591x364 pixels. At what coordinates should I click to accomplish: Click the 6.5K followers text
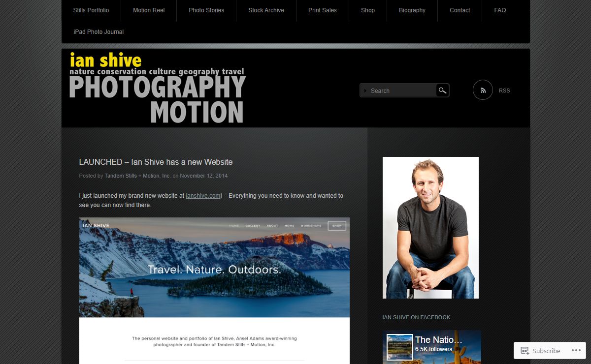[433, 349]
